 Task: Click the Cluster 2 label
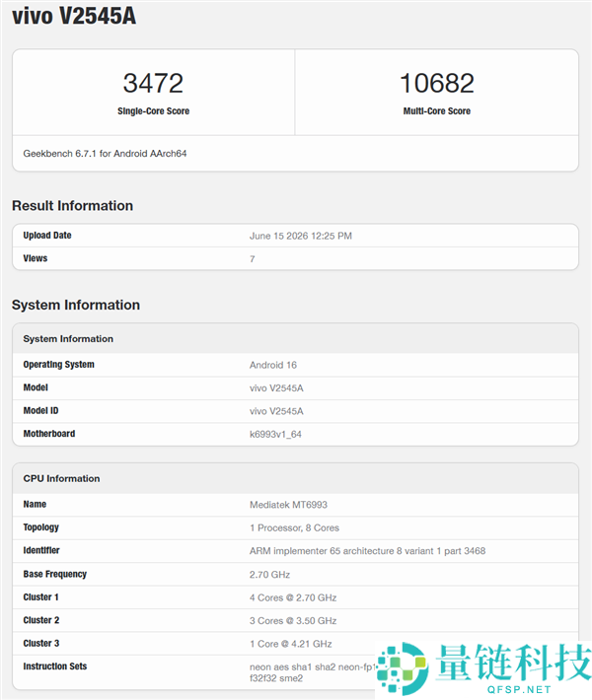point(41,620)
